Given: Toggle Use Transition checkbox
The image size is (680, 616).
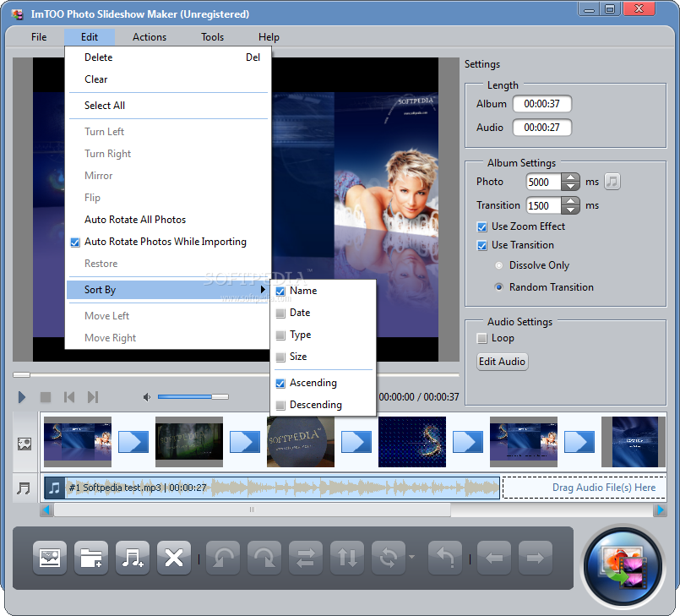Looking at the screenshot, I should [x=481, y=246].
